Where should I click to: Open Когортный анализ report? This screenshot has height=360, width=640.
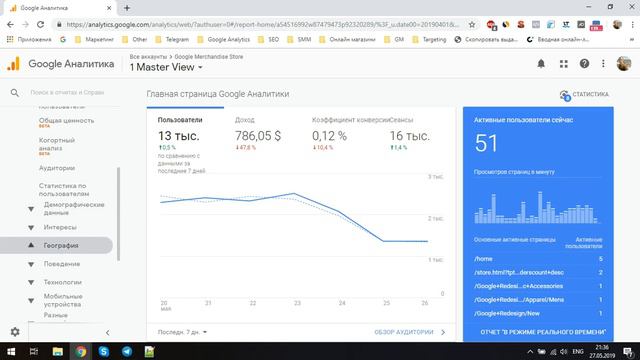pyautogui.click(x=57, y=144)
